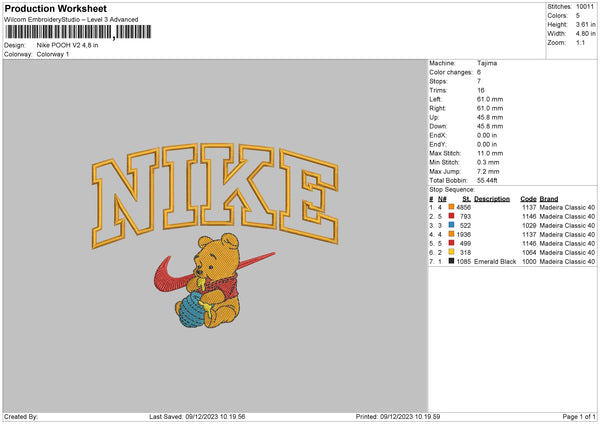Select the red swatch in the 499 row
600x424 pixels.
pyautogui.click(x=451, y=243)
